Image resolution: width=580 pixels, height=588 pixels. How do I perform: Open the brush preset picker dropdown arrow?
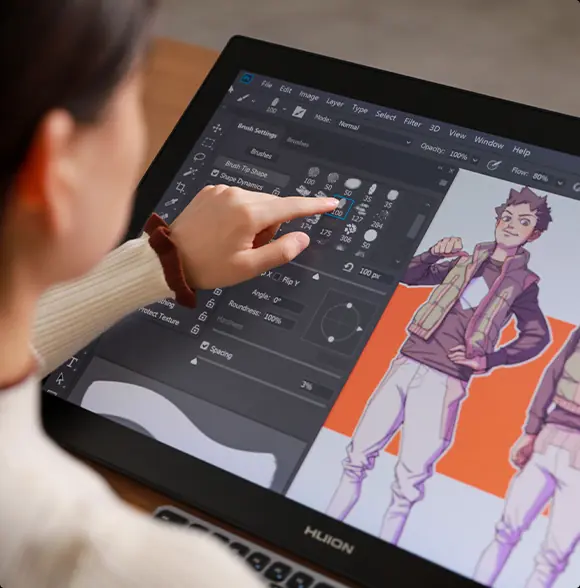(x=285, y=109)
